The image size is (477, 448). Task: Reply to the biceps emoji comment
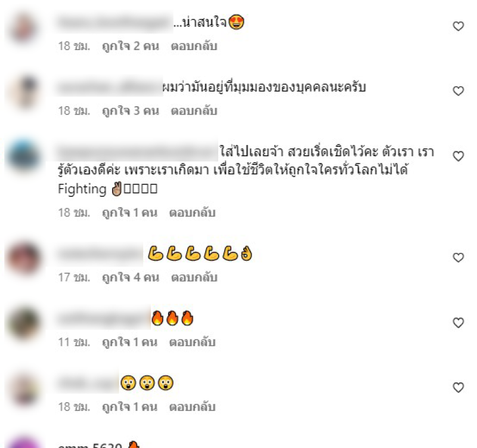[x=194, y=277]
